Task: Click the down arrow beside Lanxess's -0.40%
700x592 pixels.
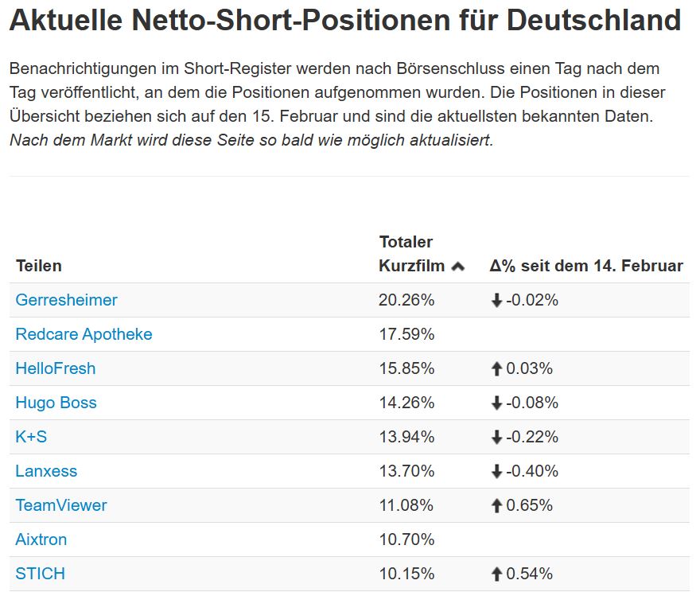Action: (496, 472)
